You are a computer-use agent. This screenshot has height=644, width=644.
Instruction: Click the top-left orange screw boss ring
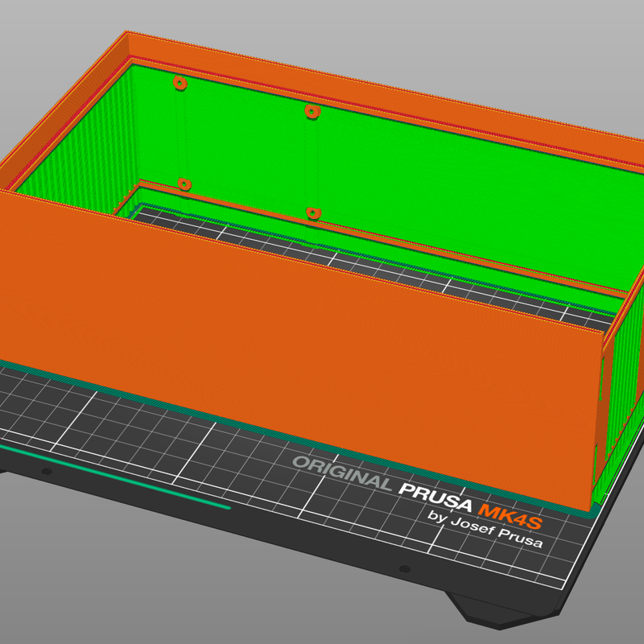[x=180, y=83]
